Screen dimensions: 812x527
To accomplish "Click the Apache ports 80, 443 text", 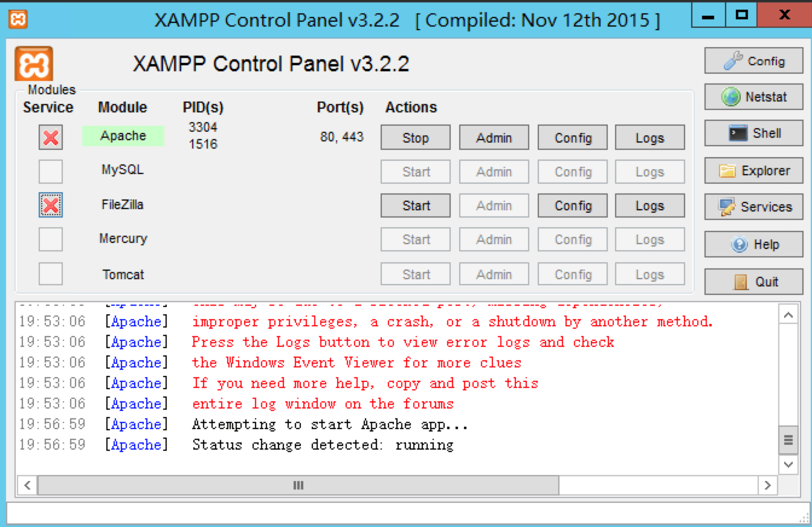I will 342,137.
